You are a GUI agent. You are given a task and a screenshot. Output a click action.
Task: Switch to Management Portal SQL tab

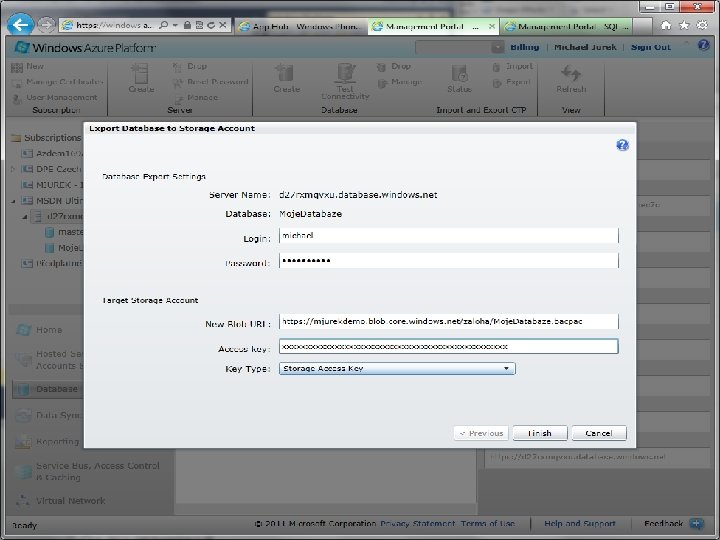567,27
